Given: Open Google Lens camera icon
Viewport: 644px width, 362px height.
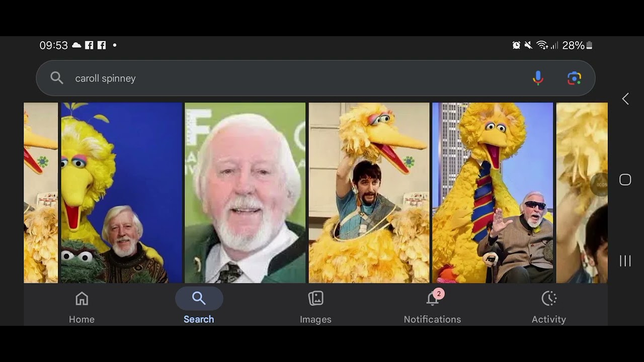Looking at the screenshot, I should [574, 78].
